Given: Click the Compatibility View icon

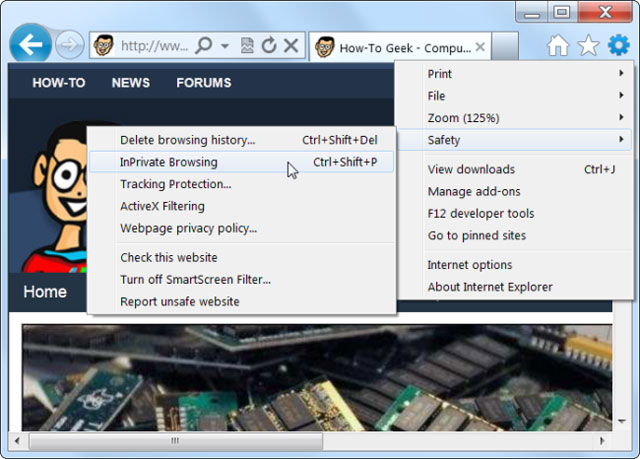Looking at the screenshot, I should click(x=247, y=46).
